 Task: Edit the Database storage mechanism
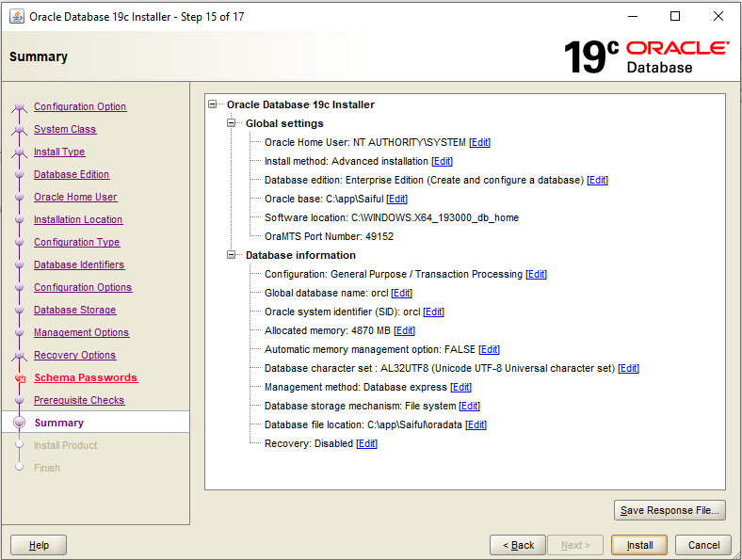[x=470, y=406]
